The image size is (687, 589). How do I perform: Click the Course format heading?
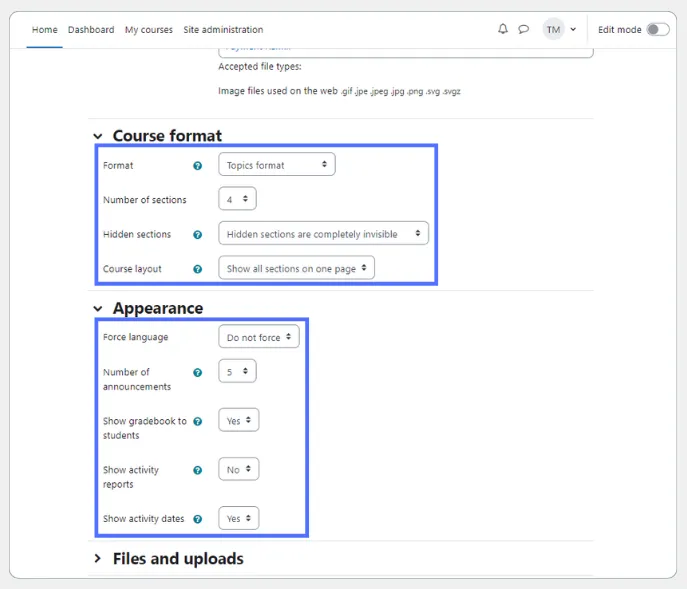point(167,136)
